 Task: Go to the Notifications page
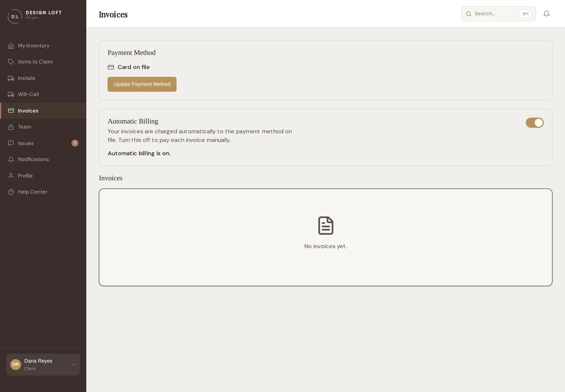43,159
